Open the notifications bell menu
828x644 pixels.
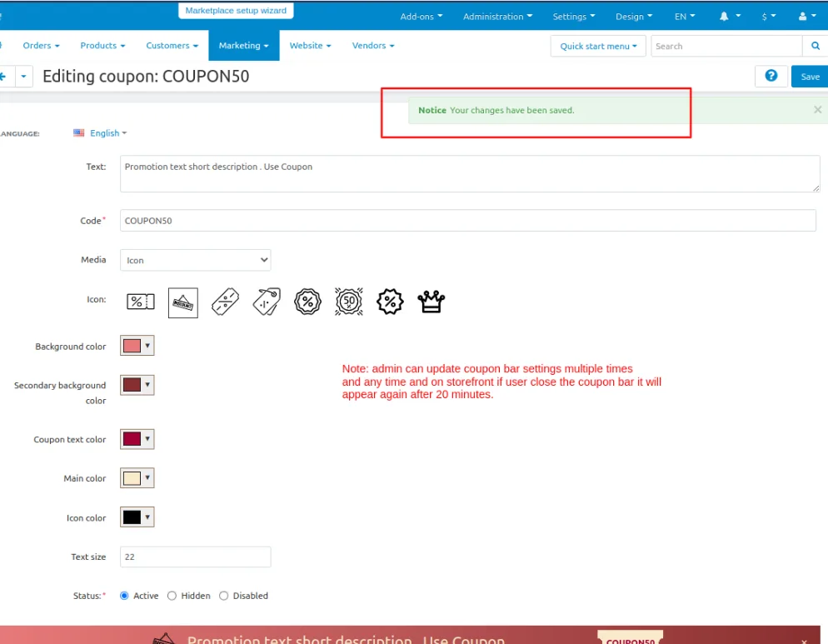click(730, 17)
